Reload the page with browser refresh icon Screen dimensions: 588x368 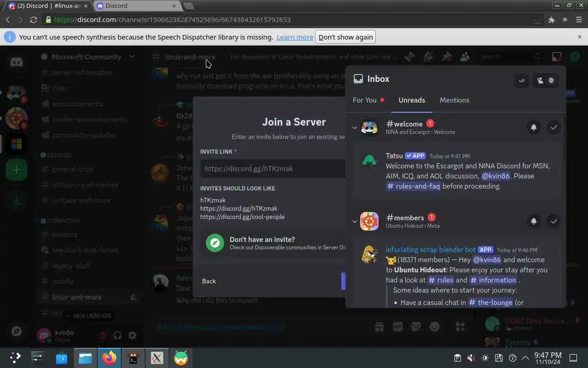(x=33, y=20)
